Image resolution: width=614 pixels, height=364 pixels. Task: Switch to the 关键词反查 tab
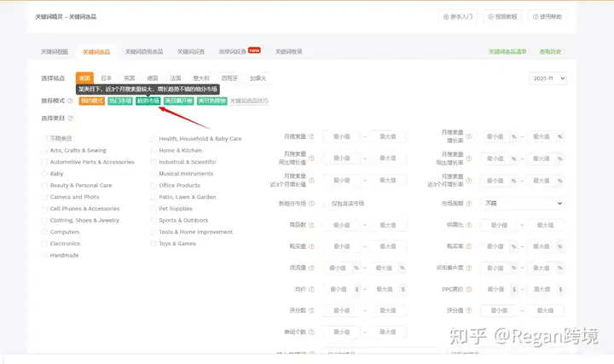tap(191, 52)
